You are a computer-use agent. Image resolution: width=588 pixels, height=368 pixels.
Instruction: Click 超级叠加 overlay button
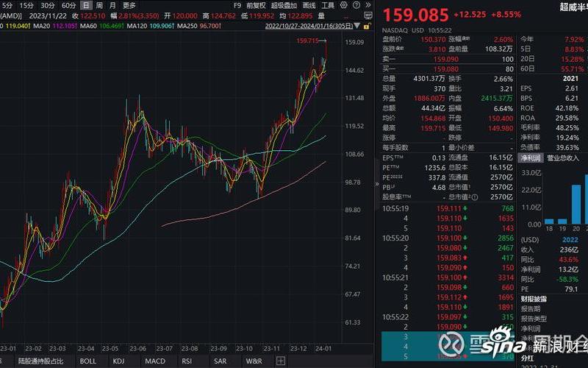pyautogui.click(x=284, y=5)
